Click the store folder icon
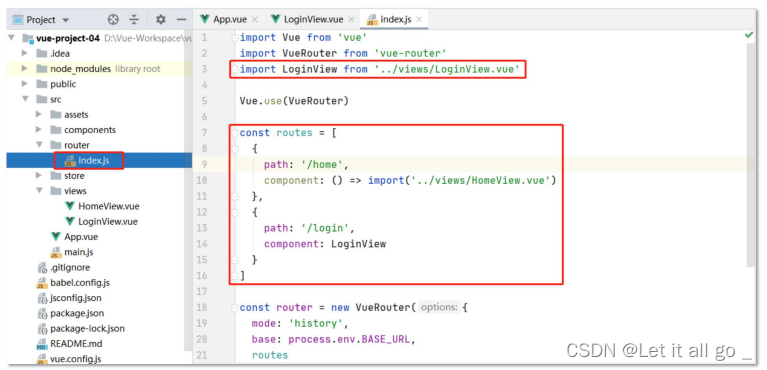767x370 pixels. (55, 176)
